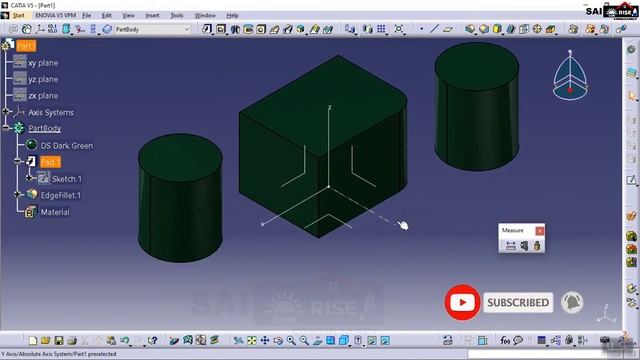Image resolution: width=640 pixels, height=360 pixels.
Task: Click the Normal View icon
Action: [318, 340]
